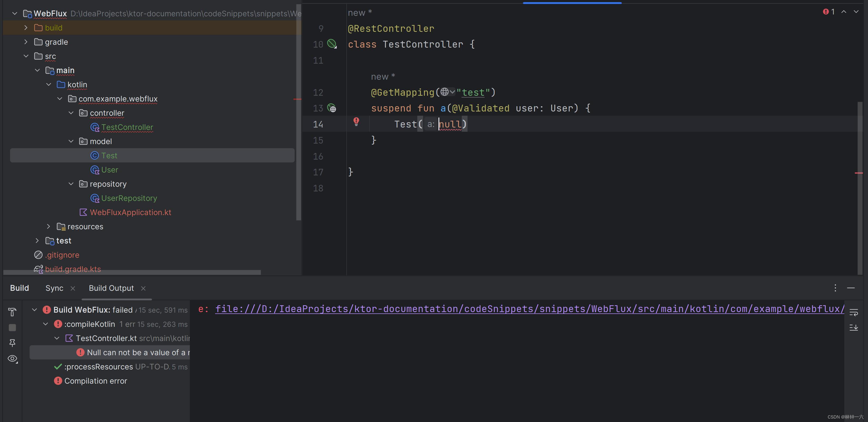Open the quick-fix lightbulb on line 14

click(356, 122)
